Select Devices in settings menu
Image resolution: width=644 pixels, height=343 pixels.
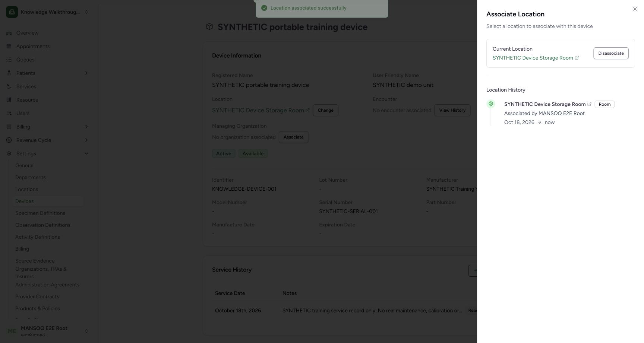point(48,201)
